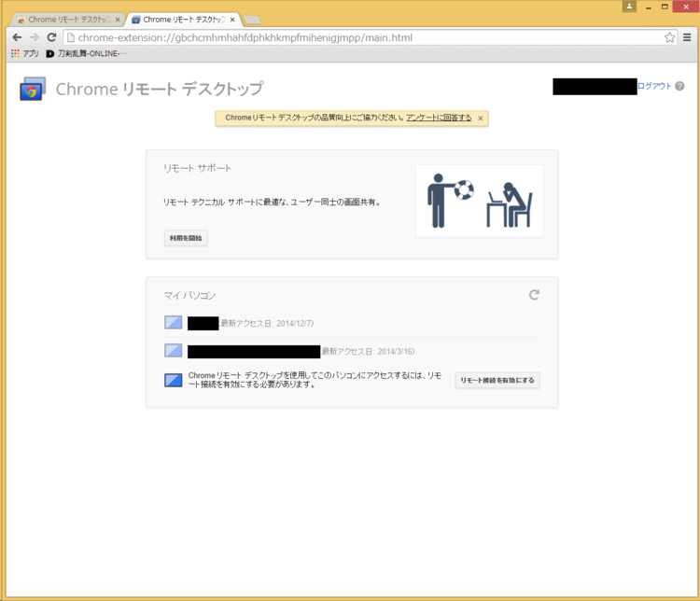Image resolution: width=700 pixels, height=601 pixels.
Task: Close the first browser tab
Action: click(x=118, y=20)
